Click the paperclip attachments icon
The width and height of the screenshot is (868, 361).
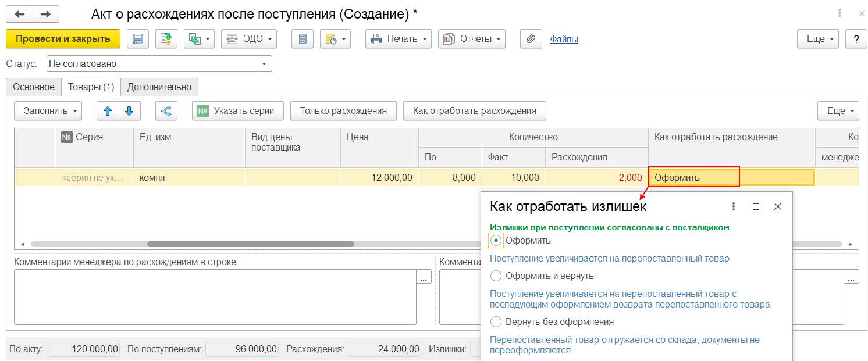[530, 39]
